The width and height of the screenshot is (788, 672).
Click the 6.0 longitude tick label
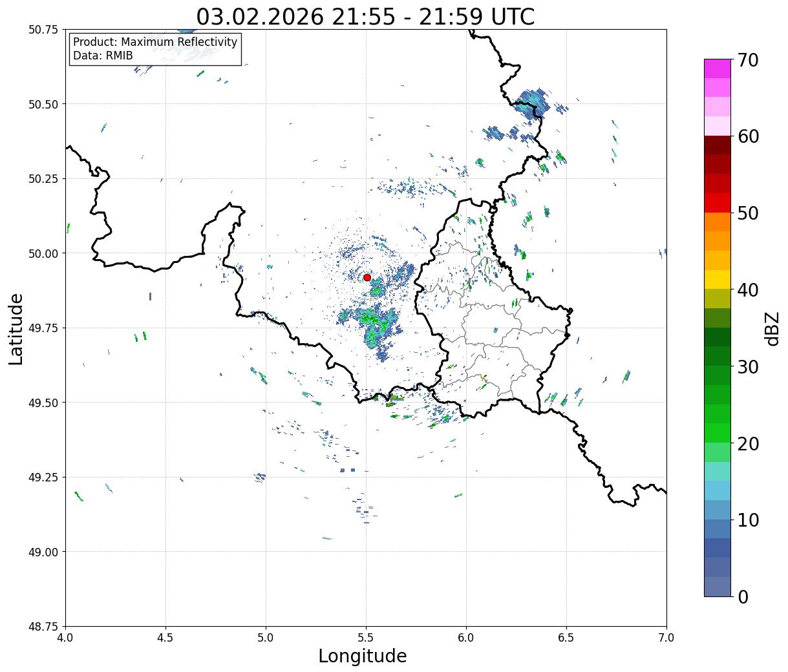click(x=466, y=638)
